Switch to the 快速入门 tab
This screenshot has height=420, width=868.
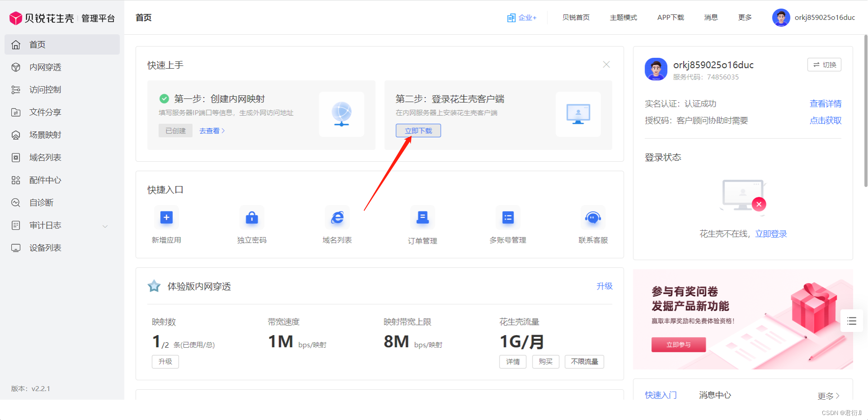pyautogui.click(x=661, y=395)
